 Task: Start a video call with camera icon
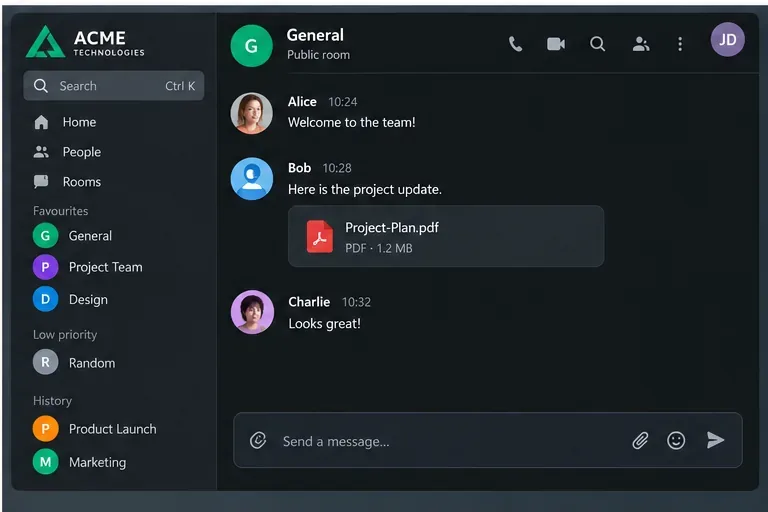click(556, 44)
